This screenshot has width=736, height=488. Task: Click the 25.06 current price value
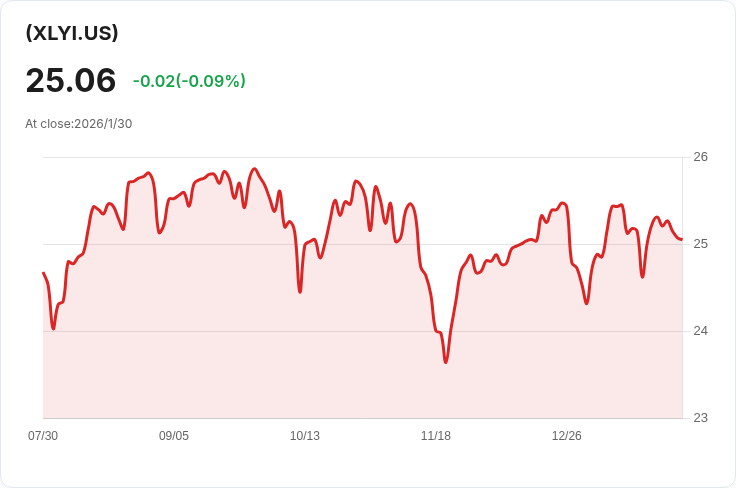click(70, 80)
